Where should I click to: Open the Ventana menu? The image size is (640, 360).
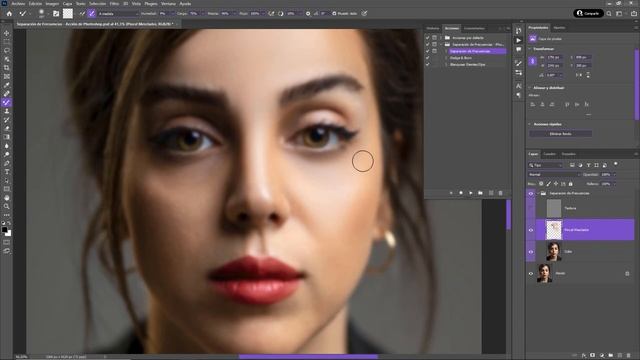pyautogui.click(x=168, y=3)
